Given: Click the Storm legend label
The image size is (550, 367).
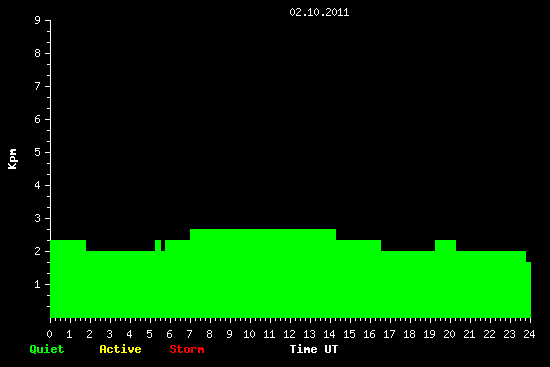Looking at the screenshot, I should tap(187, 349).
